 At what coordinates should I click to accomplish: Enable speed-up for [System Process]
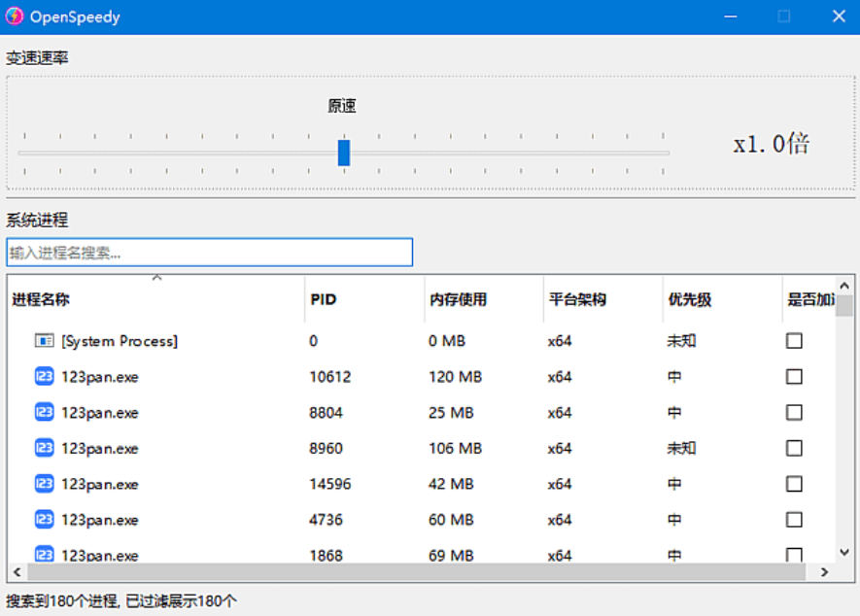click(794, 340)
